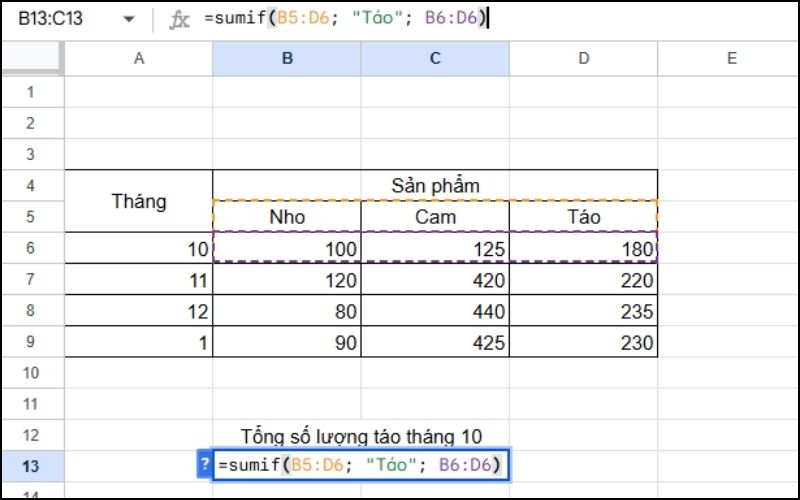Click cell with value 80
The width and height of the screenshot is (800, 500).
click(287, 311)
